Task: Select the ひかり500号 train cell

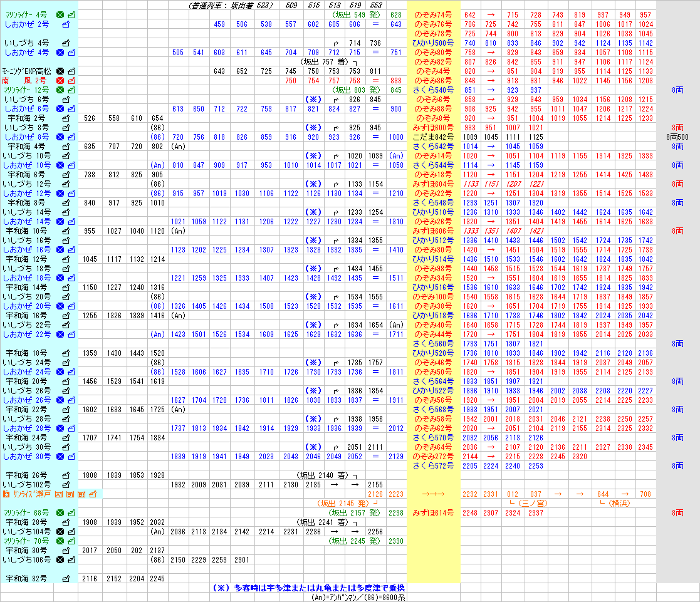Action: pos(433,43)
